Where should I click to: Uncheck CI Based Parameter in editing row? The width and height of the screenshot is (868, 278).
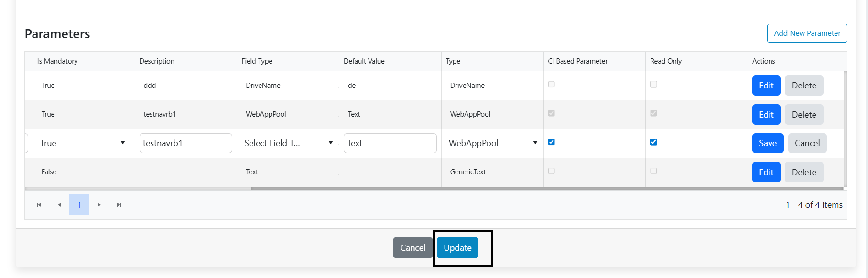click(x=552, y=142)
